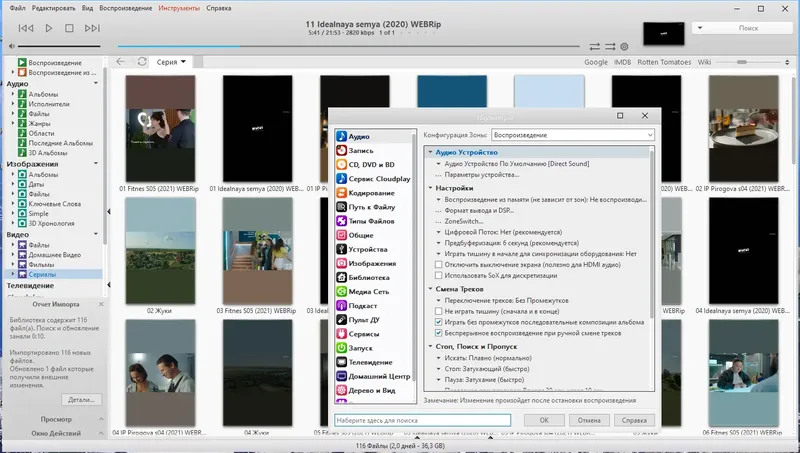The height and width of the screenshot is (453, 800).
Task: Click the Детали... button in import report
Action: coord(82,399)
